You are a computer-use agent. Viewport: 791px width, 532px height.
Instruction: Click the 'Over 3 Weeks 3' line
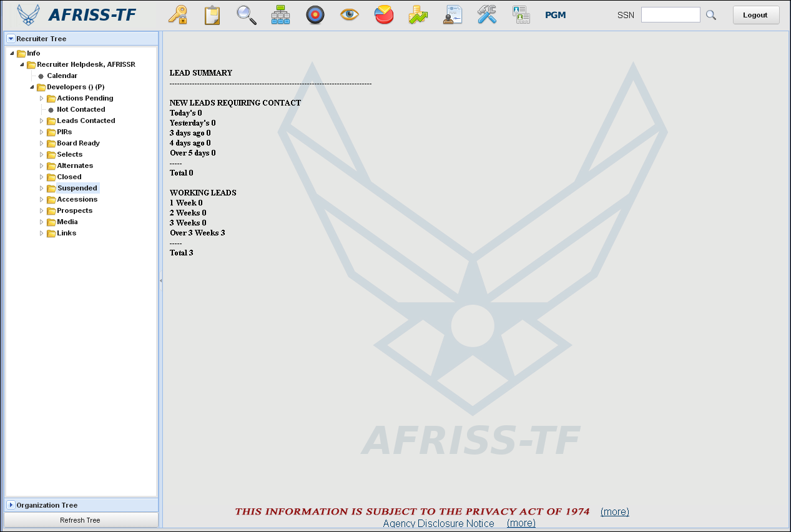coord(197,233)
